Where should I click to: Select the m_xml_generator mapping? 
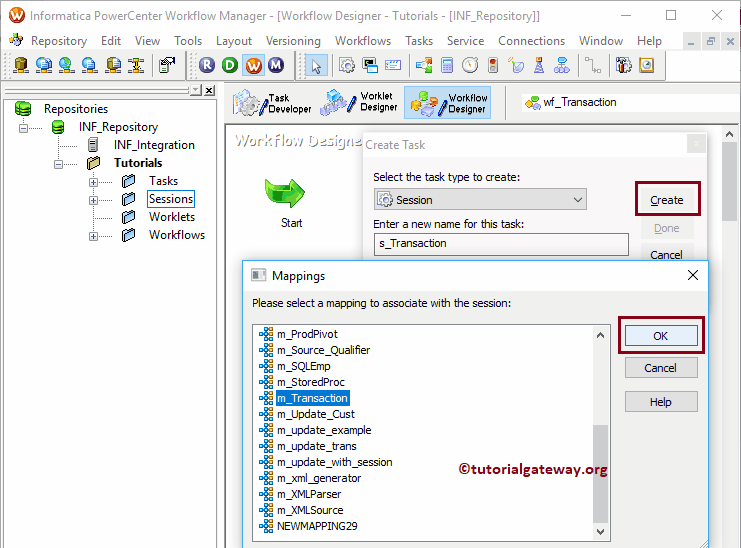click(x=319, y=478)
